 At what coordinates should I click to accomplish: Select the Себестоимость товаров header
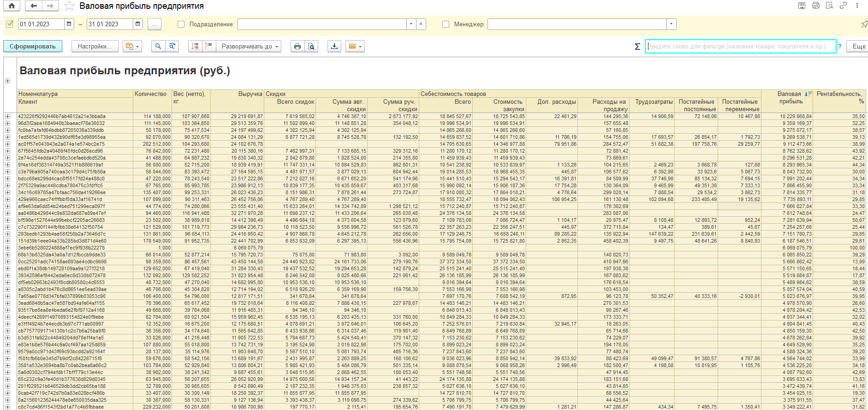(590, 94)
